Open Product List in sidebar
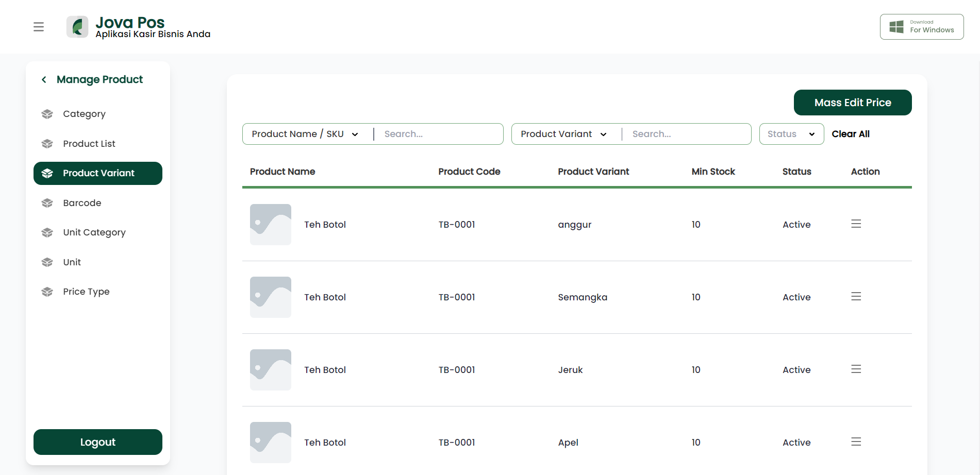Image resolution: width=980 pixels, height=475 pixels. 89,144
